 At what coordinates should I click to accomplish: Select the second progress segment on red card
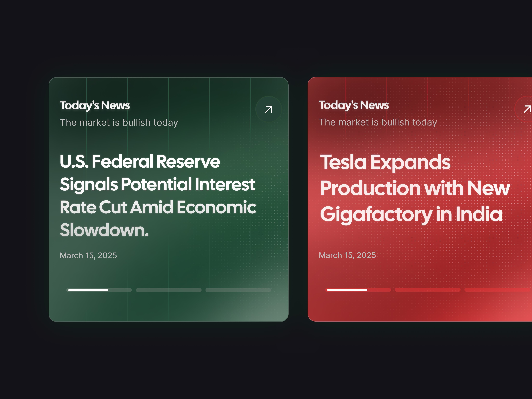[x=428, y=290]
